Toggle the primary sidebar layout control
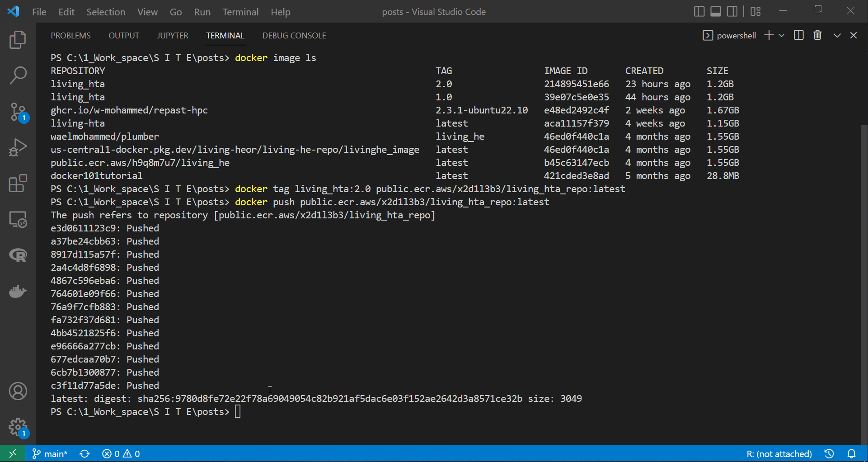868x462 pixels. 699,11
